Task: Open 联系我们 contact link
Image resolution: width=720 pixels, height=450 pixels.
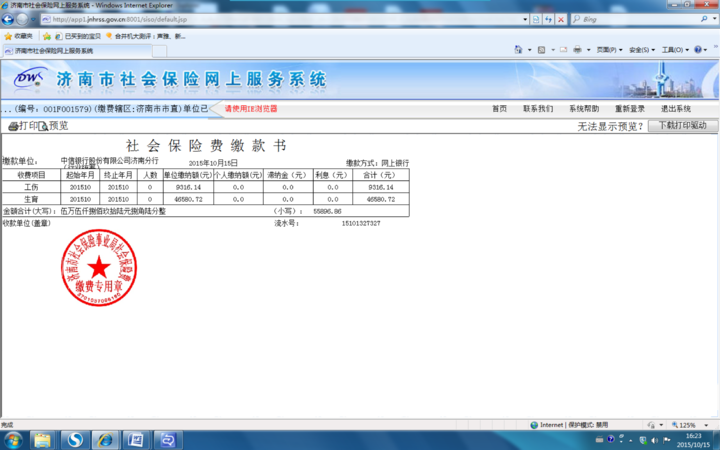Action: click(x=538, y=109)
